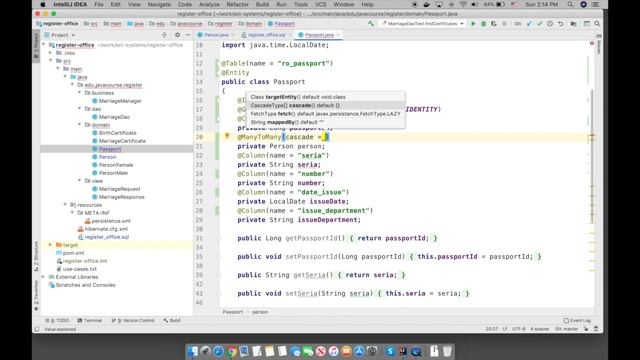Click the LF line separator indicator
The width and height of the screenshot is (640, 360).
[505, 329]
